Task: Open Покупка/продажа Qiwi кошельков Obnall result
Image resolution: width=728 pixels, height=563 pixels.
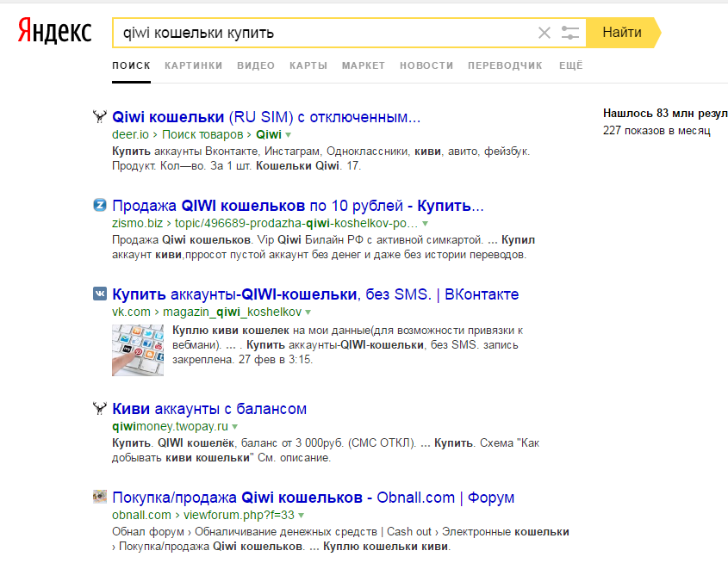Action: (313, 498)
